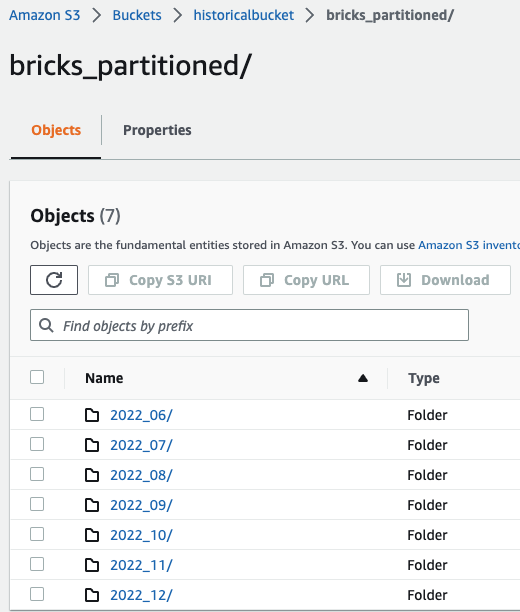Click the Name column header
Viewport: 520px width, 612px height.
click(104, 378)
